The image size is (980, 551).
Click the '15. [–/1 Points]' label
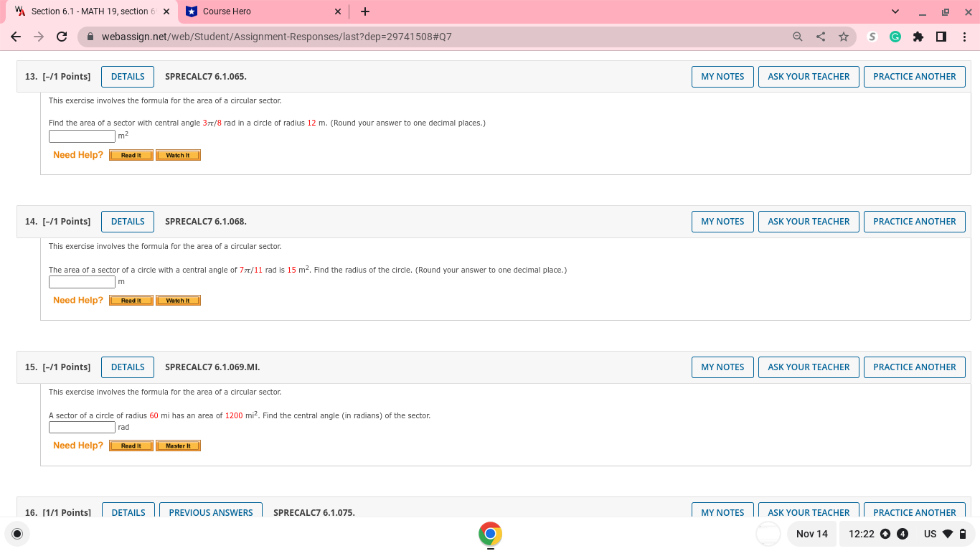tap(57, 367)
